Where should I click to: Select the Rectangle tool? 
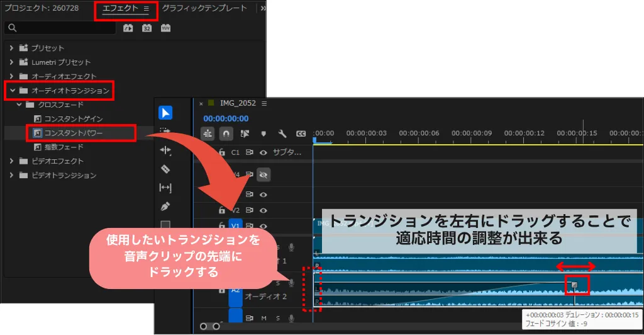[x=165, y=224]
